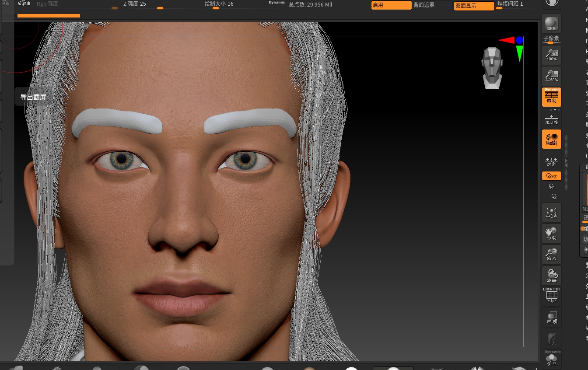This screenshot has width=588, height=370.
Task: Adjust the Z 强度 intensity slider
Action: 162,5
